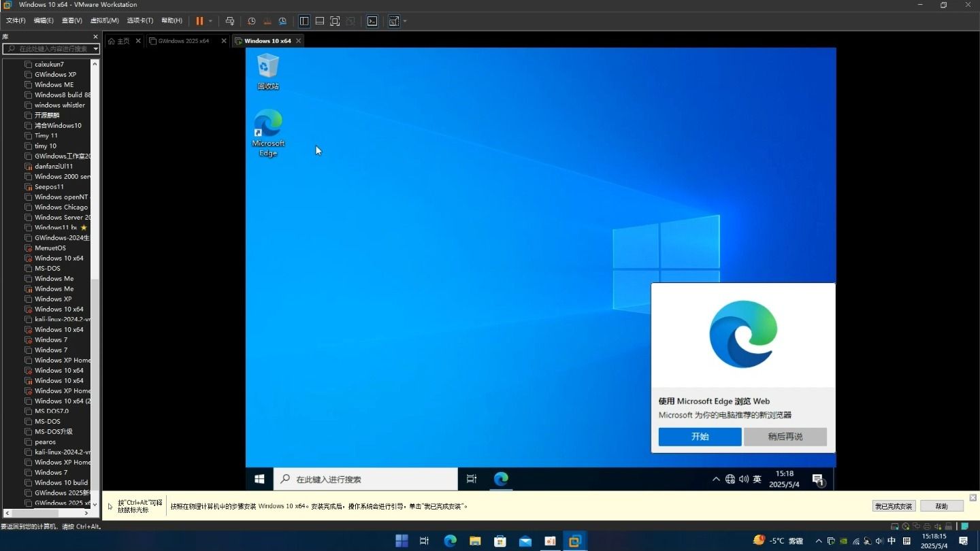Close the yellow install hint bar

pyautogui.click(x=973, y=497)
